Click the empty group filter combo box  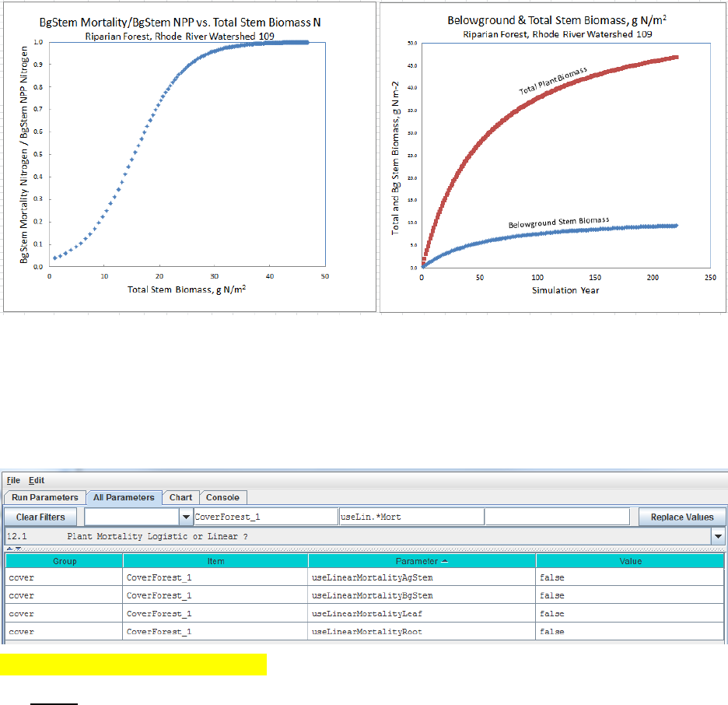[x=132, y=517]
